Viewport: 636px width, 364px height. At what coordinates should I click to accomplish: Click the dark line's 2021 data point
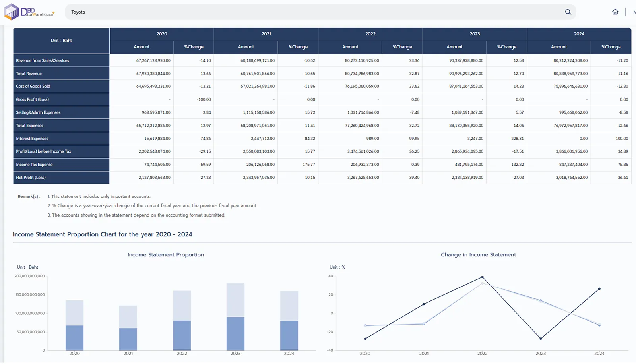[424, 304]
